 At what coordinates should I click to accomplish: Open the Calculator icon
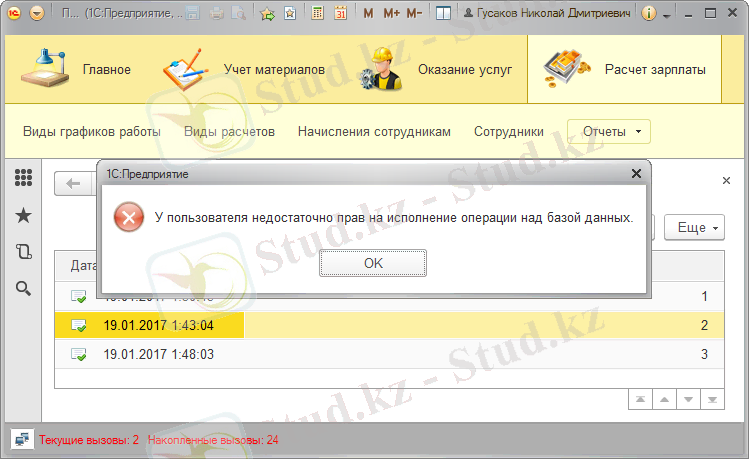(317, 13)
